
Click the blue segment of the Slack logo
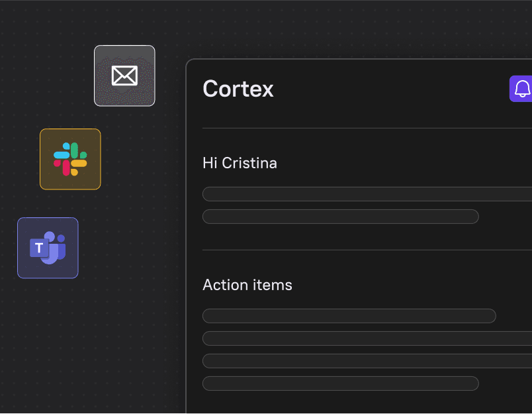[x=62, y=151]
